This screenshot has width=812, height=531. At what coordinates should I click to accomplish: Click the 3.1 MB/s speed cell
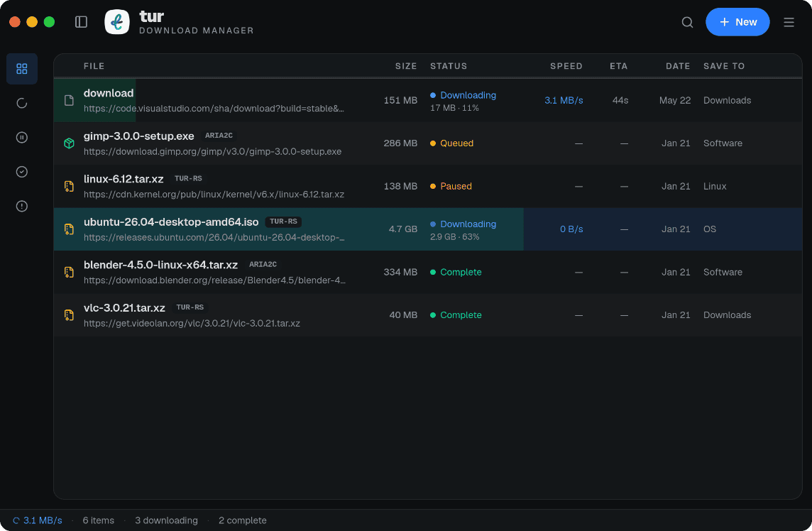[x=564, y=101]
